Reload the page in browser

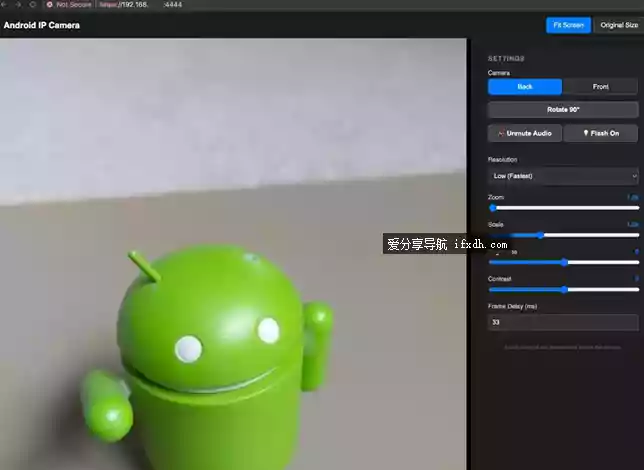(32, 5)
